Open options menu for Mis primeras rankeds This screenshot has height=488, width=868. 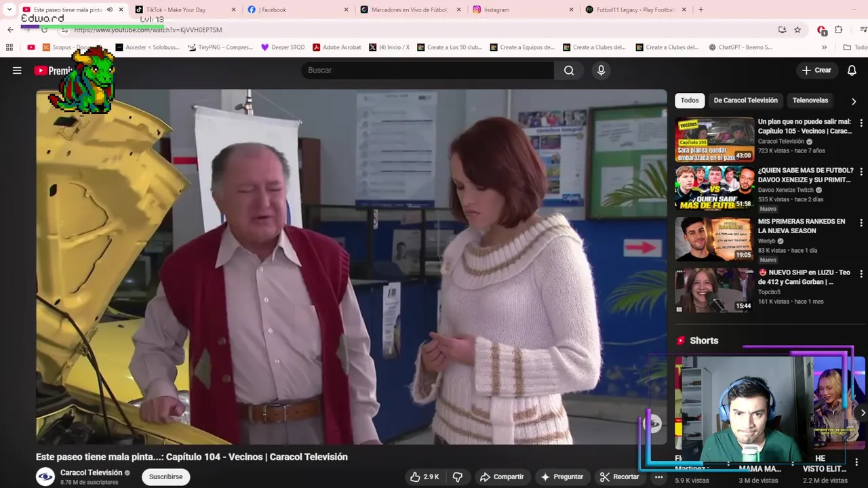click(x=861, y=222)
